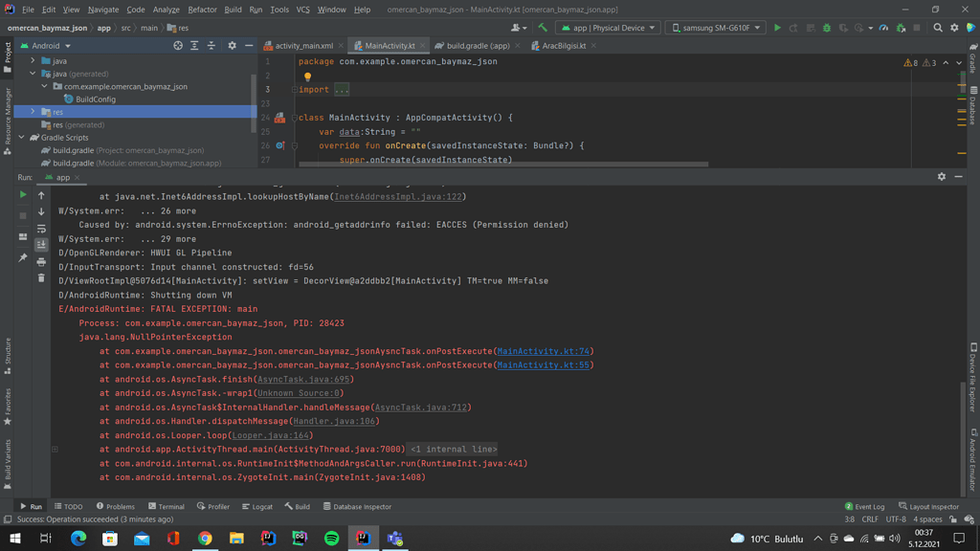Select Opened File in the Project view

click(x=178, y=45)
